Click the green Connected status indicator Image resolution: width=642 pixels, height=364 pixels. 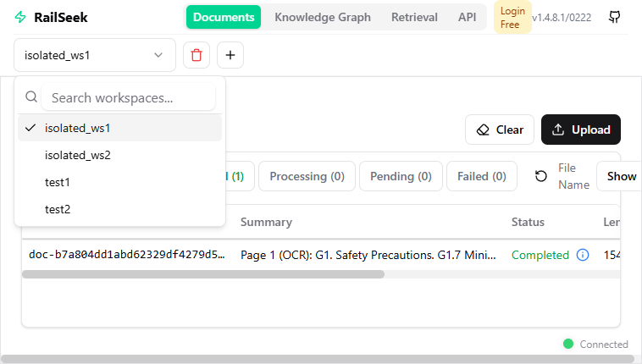(568, 344)
